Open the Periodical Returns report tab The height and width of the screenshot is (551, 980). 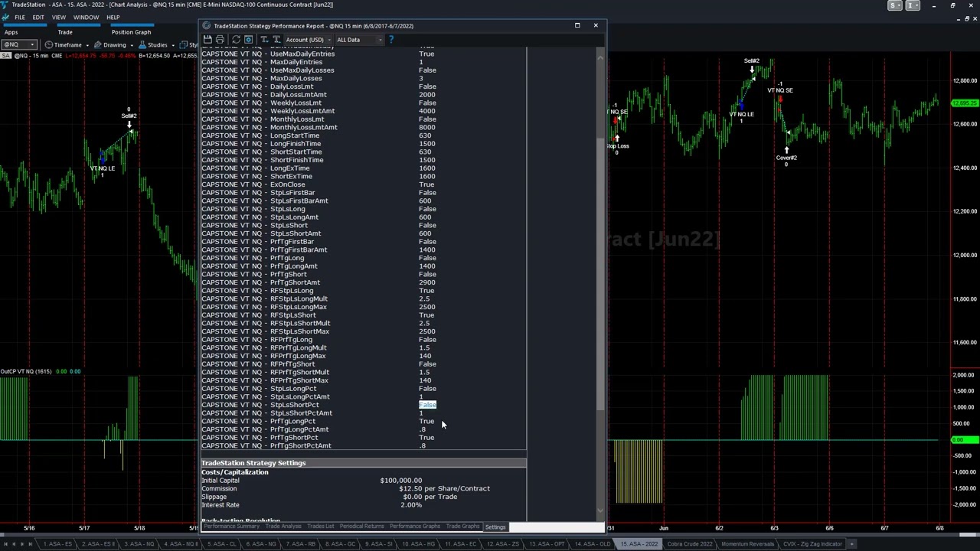pyautogui.click(x=361, y=527)
